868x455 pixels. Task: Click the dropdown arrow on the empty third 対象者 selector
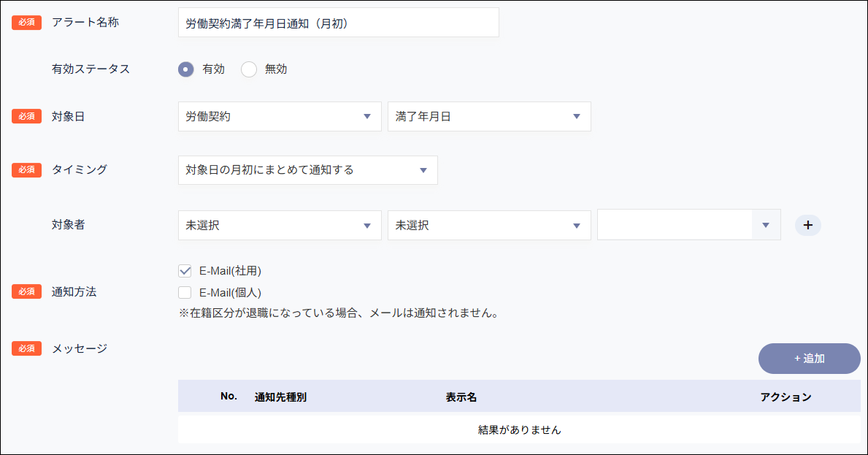(767, 224)
